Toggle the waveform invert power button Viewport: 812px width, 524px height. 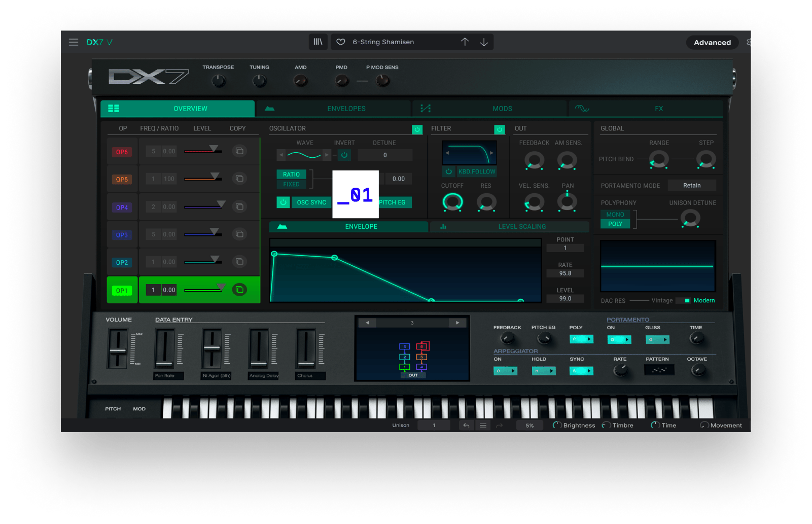click(x=344, y=155)
